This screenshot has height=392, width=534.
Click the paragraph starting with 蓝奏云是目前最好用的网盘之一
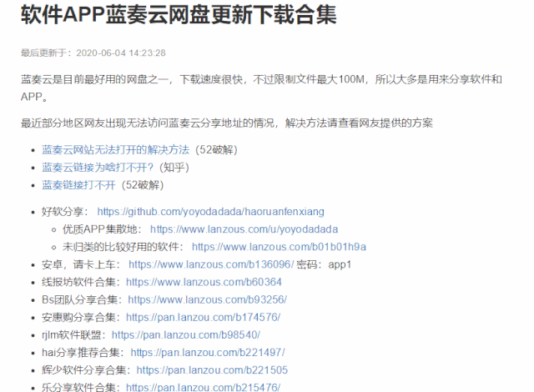(261, 88)
